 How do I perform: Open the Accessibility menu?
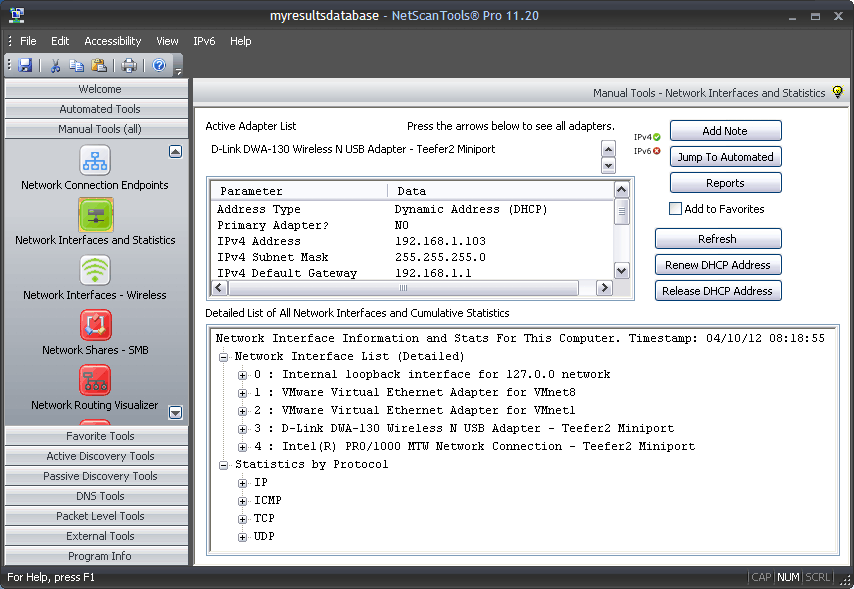tap(113, 41)
